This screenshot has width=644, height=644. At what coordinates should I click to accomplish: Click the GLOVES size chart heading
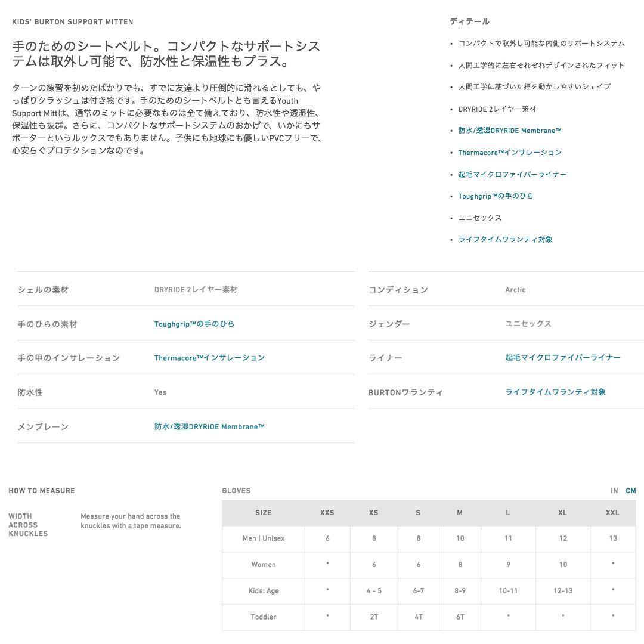pyautogui.click(x=236, y=491)
